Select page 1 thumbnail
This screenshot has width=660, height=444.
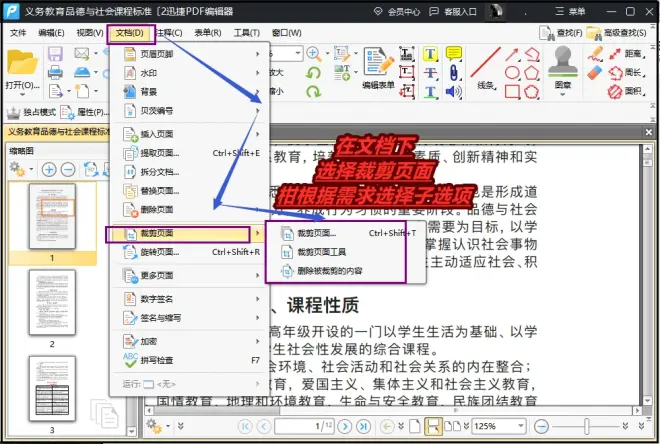coord(52,216)
